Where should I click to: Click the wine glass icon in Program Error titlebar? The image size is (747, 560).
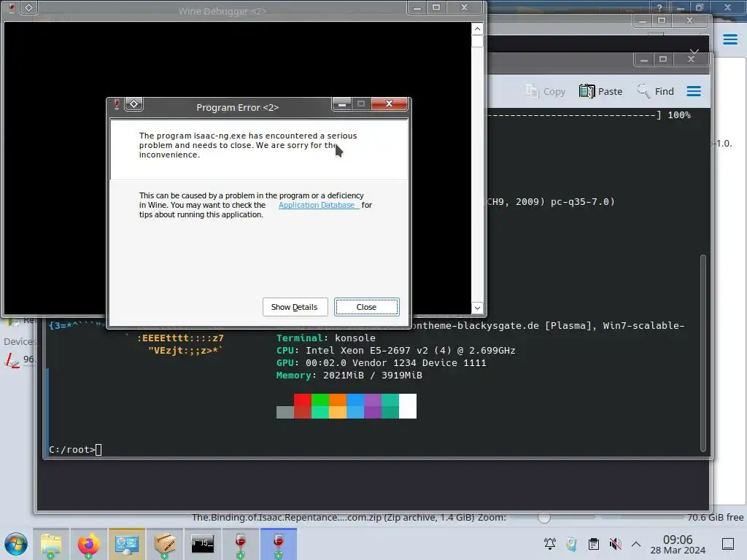coord(117,104)
